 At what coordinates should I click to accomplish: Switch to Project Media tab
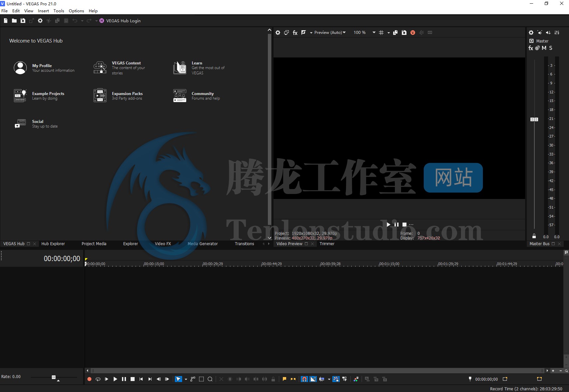[x=94, y=244]
